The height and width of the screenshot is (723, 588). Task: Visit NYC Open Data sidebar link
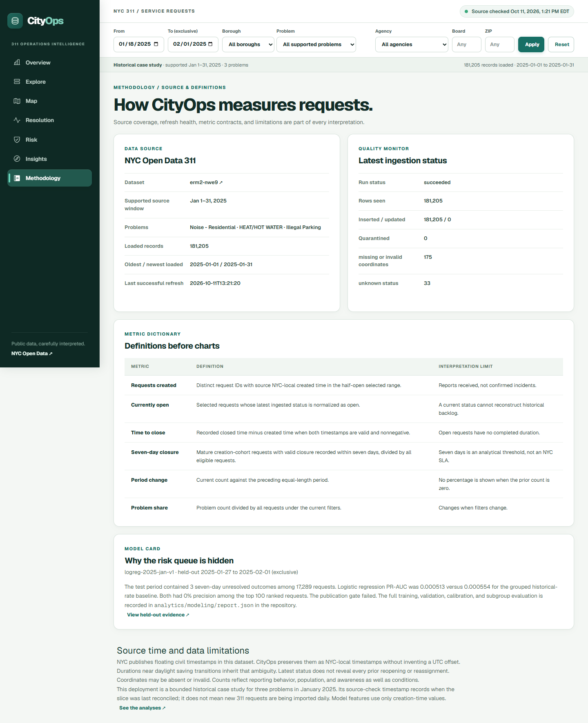tap(32, 354)
